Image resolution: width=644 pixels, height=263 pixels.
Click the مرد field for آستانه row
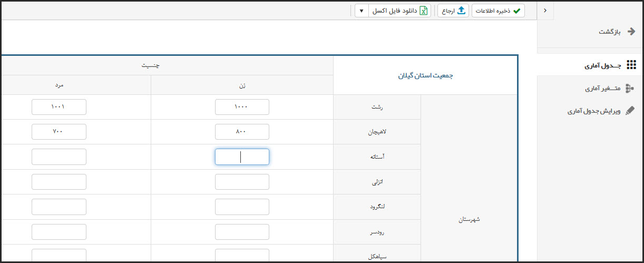pyautogui.click(x=58, y=157)
